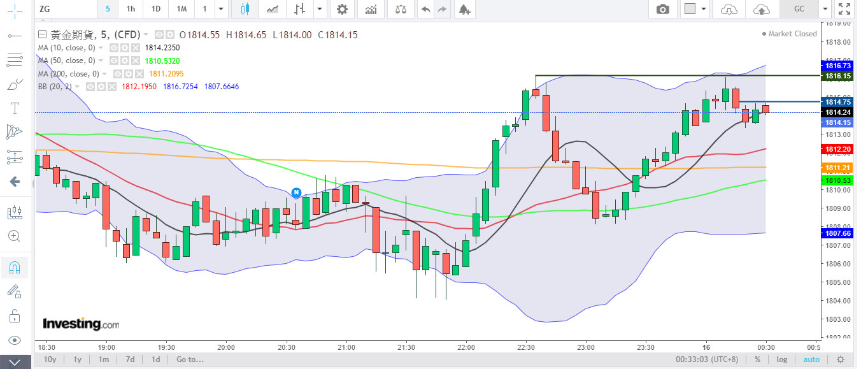
Task: Open chart properties gear in top toolbar
Action: click(x=343, y=9)
